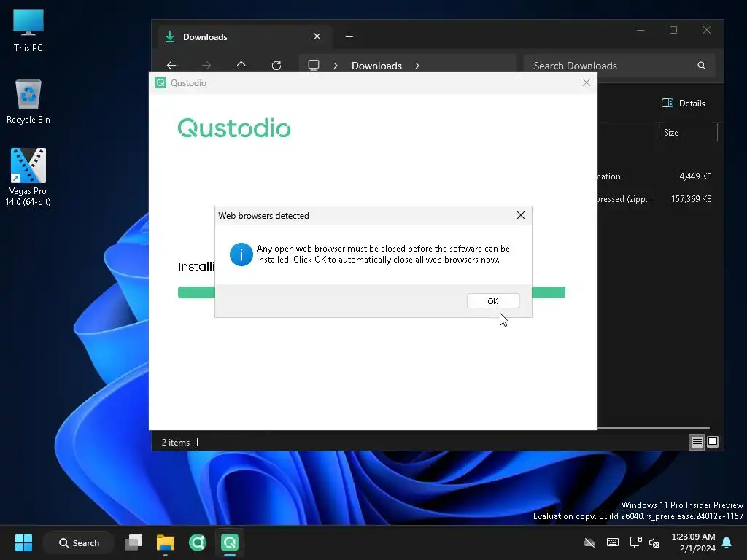Click the blue information icon in dialog
Image resolution: width=747 pixels, height=560 pixels.
click(241, 254)
